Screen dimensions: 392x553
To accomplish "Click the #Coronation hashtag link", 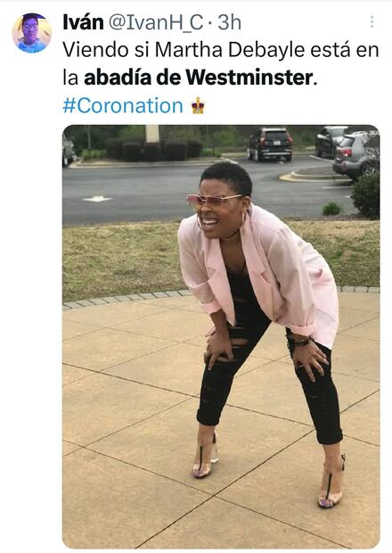I will pyautogui.click(x=123, y=106).
